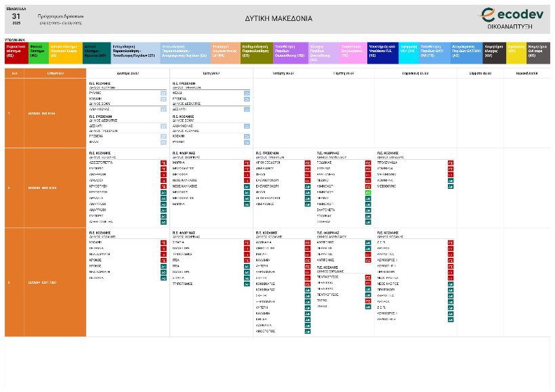The width and height of the screenshot is (555, 392).
Task: Select the ΠΣ badge next to ΣΙΤΑΡΙΑ
Action: [247, 243]
